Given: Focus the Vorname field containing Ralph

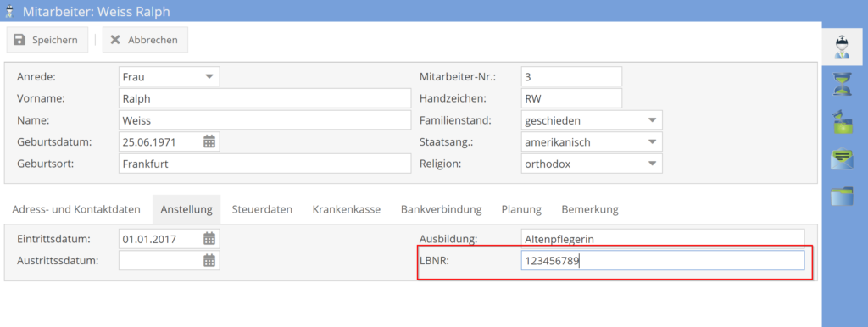Looking at the screenshot, I should (x=264, y=98).
